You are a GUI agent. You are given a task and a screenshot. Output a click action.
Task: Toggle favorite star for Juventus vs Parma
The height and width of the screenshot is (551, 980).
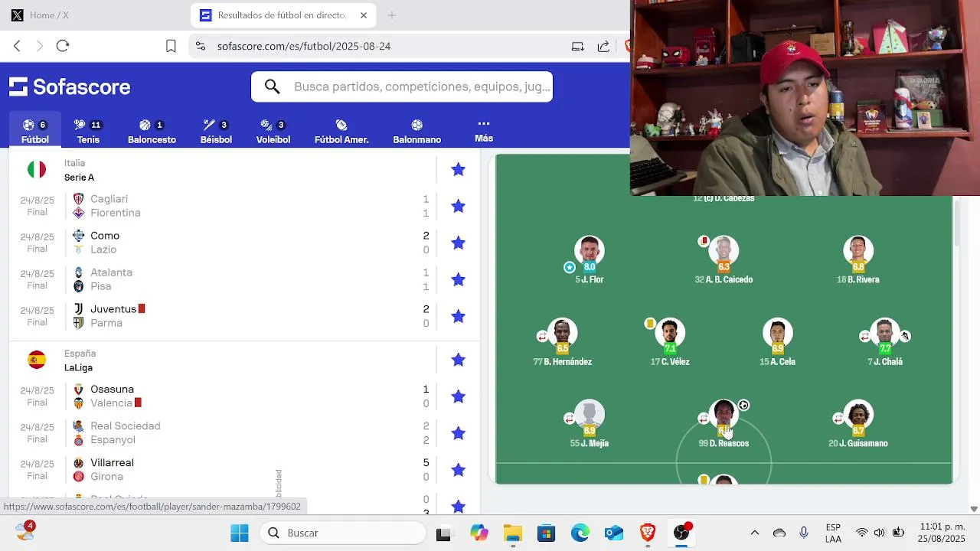click(x=458, y=316)
